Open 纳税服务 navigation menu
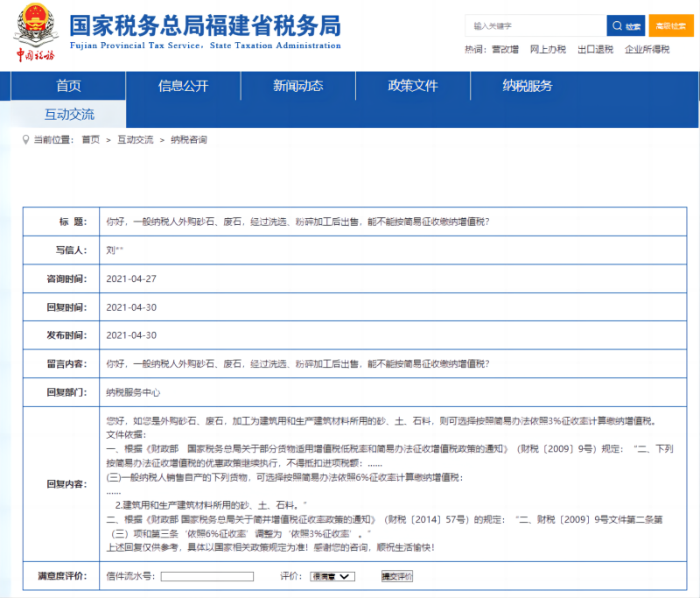The width and height of the screenshot is (700, 598). (527, 86)
